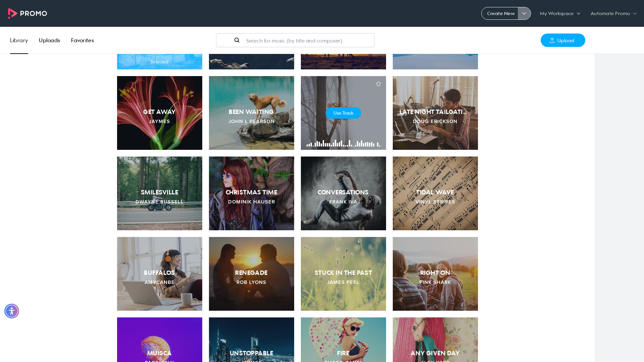The image size is (644, 362).
Task: Select the Buffalos track by Amycanbe
Action: (160, 274)
